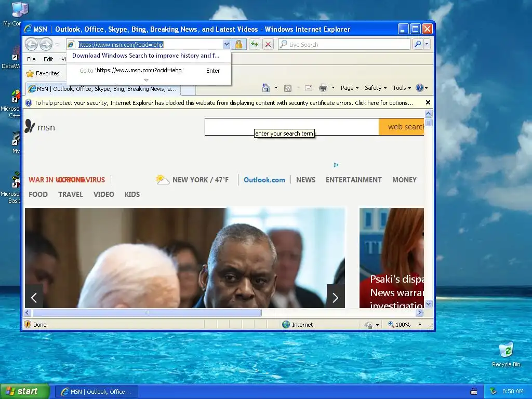The width and height of the screenshot is (532, 399).
Task: Click the carousel previous arrow
Action: 34,298
